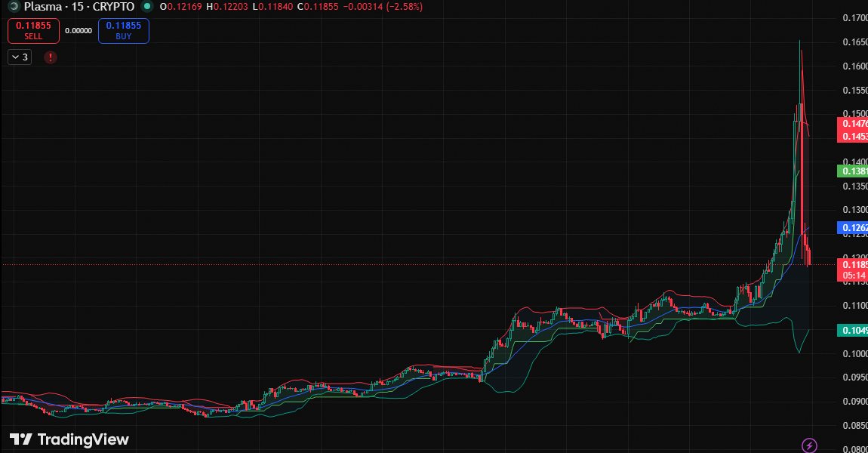Click the Plasma · 15 · CRYPTO title
This screenshot has width=868, height=453.
79,7
